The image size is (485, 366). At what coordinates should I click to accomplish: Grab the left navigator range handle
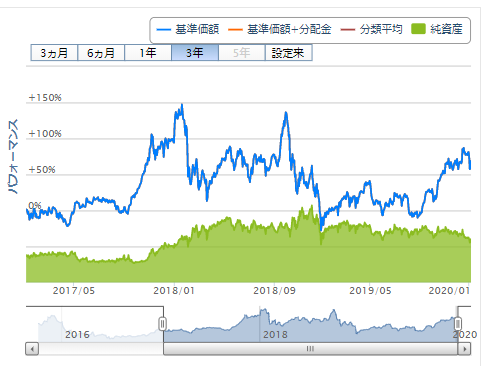click(162, 324)
